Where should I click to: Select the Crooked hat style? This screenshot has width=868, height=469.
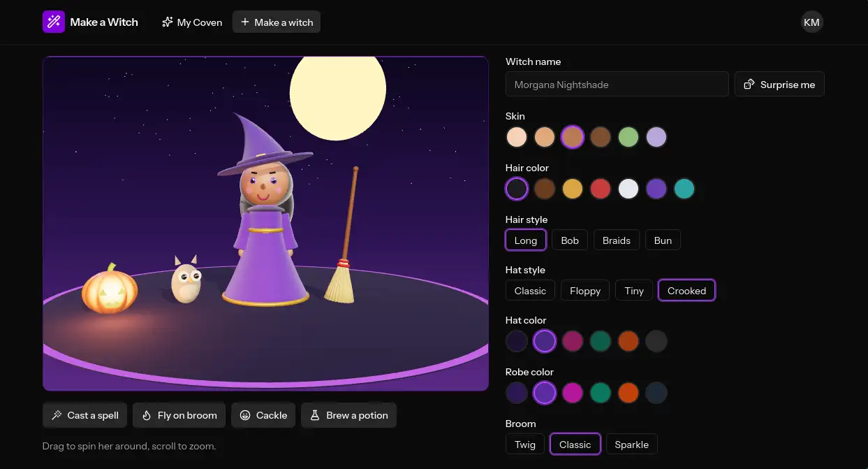686,291
